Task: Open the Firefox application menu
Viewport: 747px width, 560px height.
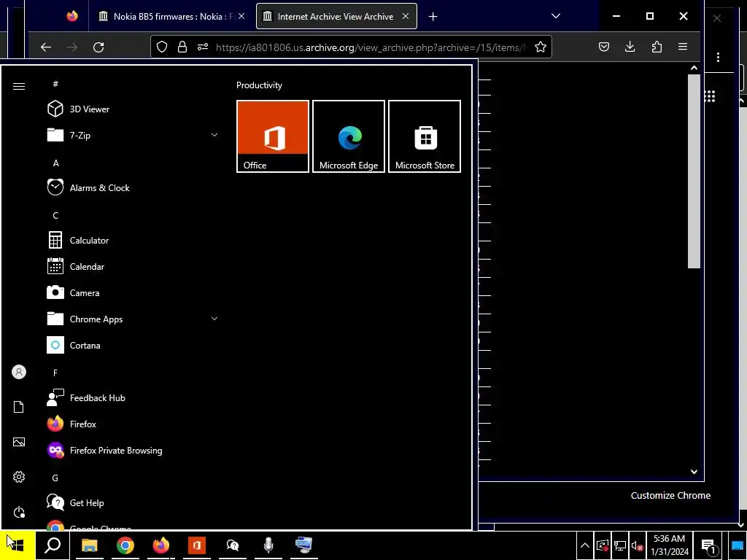Action: (x=683, y=47)
